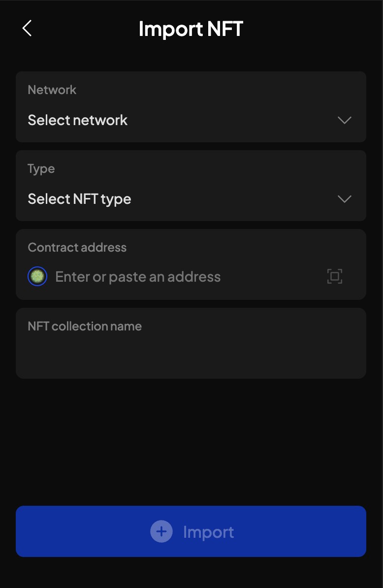
Task: Click the plus circle icon on Import button
Action: click(x=161, y=531)
